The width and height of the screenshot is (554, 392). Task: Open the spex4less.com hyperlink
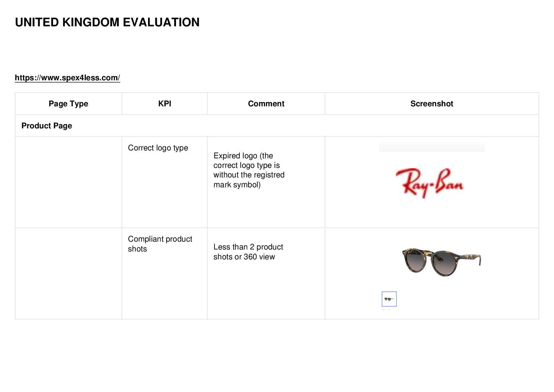[67, 78]
